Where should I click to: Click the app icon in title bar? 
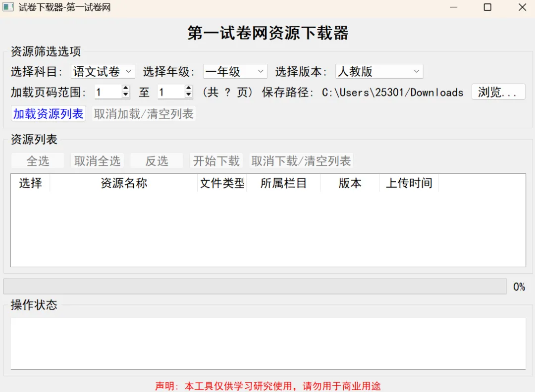pos(8,7)
